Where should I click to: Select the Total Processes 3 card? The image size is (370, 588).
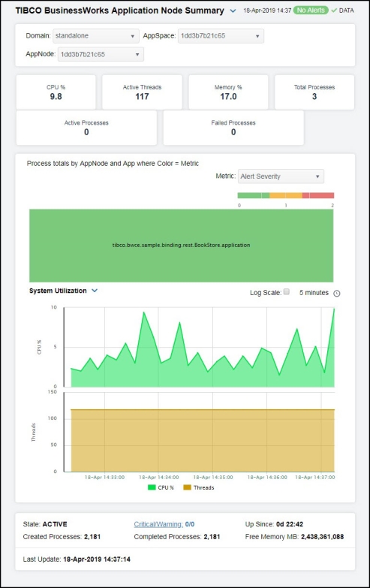click(x=314, y=92)
